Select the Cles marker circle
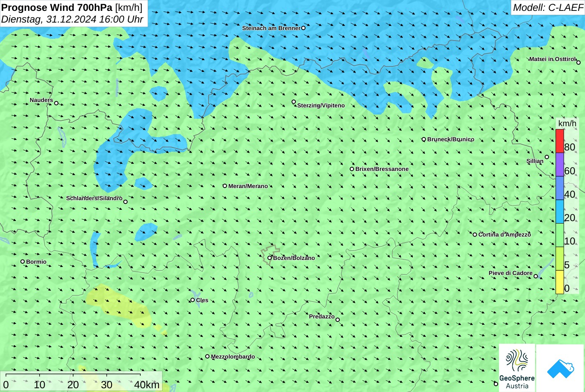 tap(193, 300)
